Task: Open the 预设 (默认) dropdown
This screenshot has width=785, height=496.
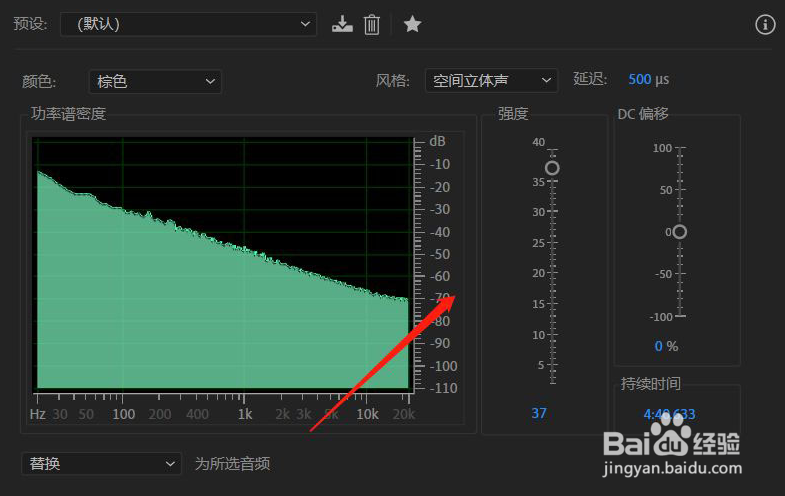Action: click(x=188, y=24)
